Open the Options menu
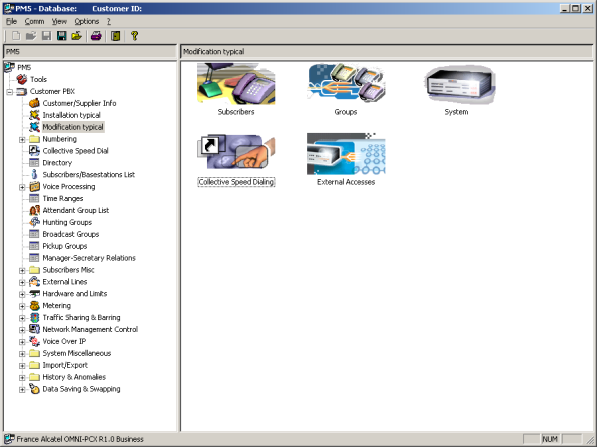The width and height of the screenshot is (597, 447). pos(86,21)
